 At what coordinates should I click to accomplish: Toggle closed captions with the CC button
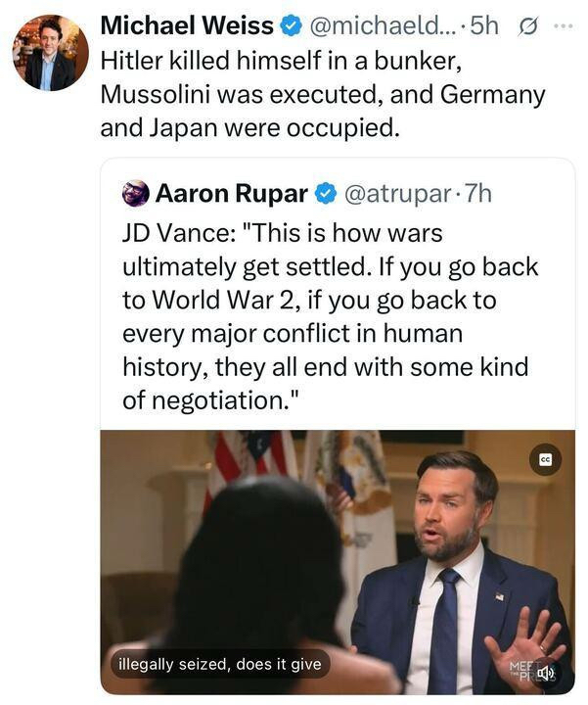[x=546, y=459]
